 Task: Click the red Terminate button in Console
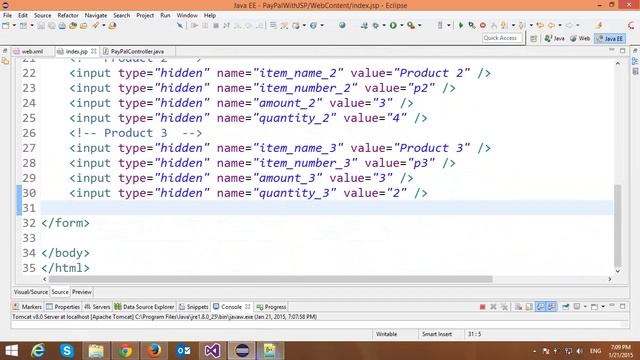pos(482,307)
